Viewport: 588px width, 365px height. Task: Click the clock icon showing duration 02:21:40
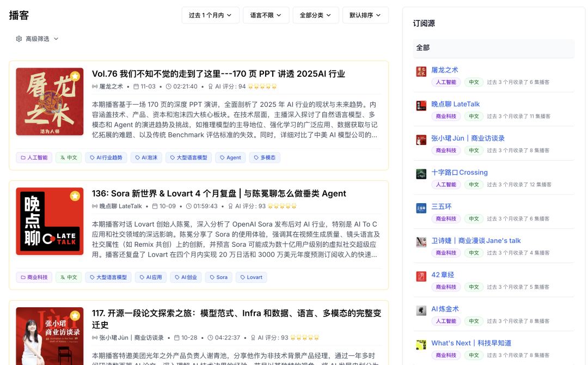coord(169,86)
